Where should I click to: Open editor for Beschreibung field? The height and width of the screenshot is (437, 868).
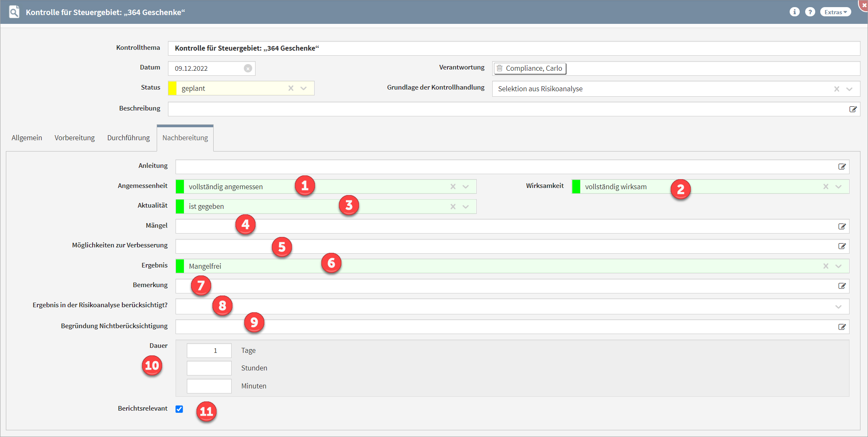click(x=853, y=109)
